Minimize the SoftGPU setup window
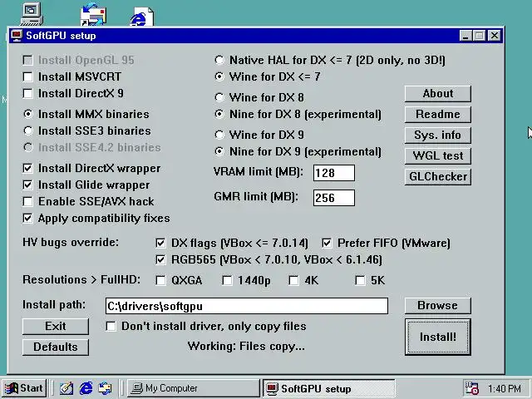 click(x=465, y=36)
